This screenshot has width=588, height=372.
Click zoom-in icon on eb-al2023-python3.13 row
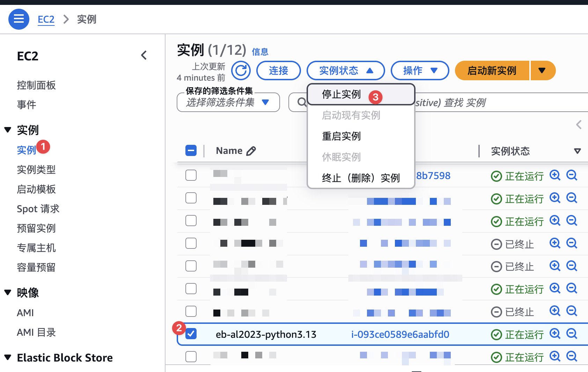(555, 334)
